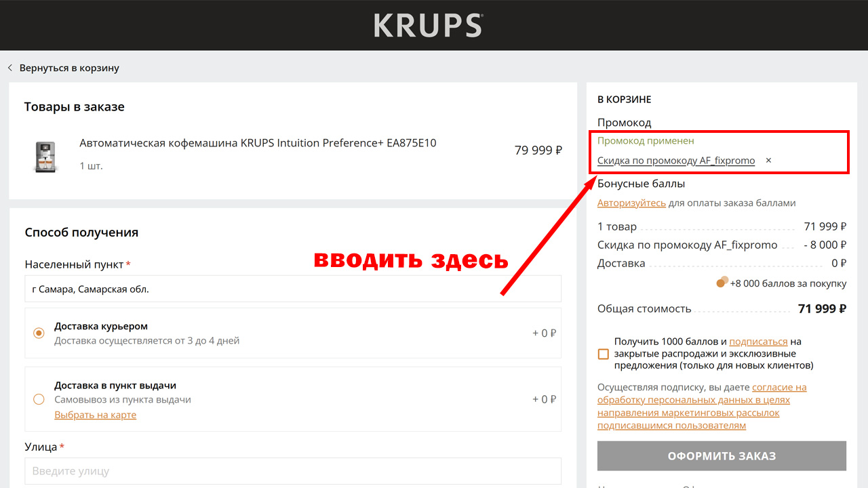Focus the Населенный пункт input field

click(293, 289)
